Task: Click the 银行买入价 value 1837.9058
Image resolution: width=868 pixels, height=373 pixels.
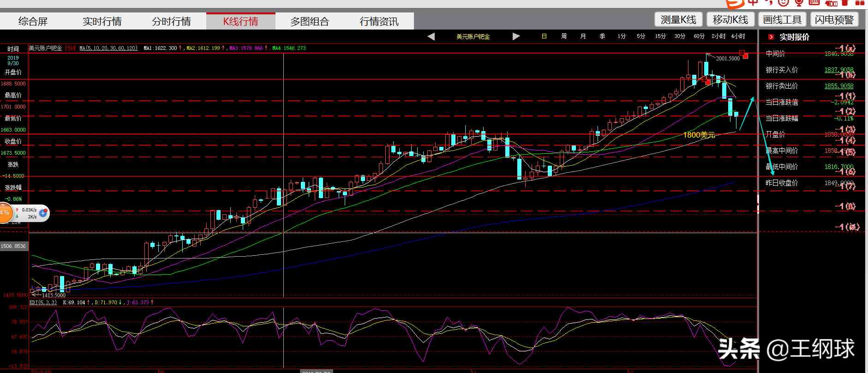Action: pos(839,70)
